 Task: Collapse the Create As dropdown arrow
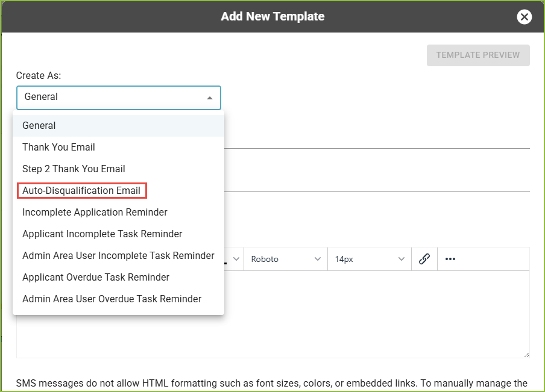[x=210, y=98]
